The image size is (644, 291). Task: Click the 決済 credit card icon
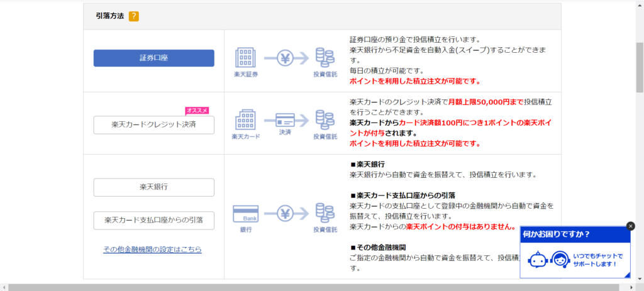pyautogui.click(x=286, y=120)
